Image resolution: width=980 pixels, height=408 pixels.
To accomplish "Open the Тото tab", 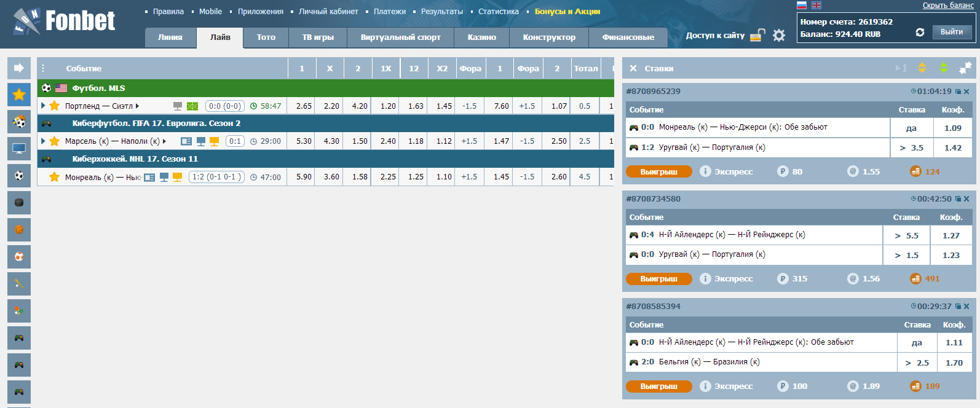I will (x=266, y=37).
